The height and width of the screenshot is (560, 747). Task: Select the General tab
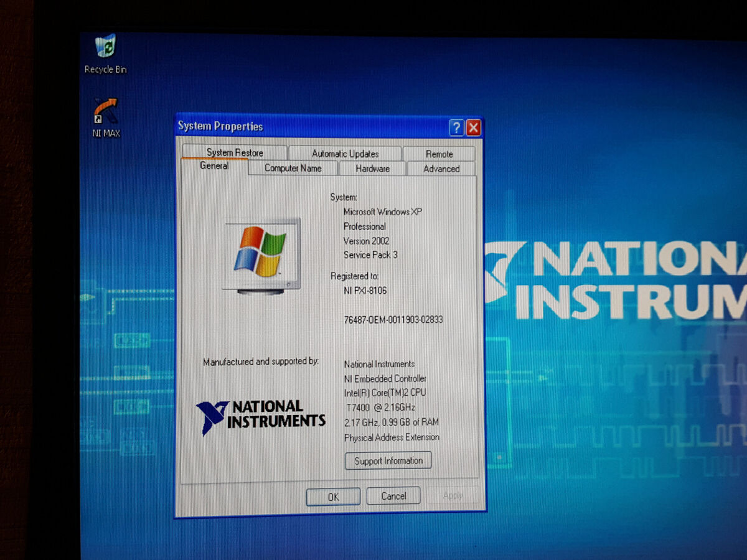click(x=214, y=166)
